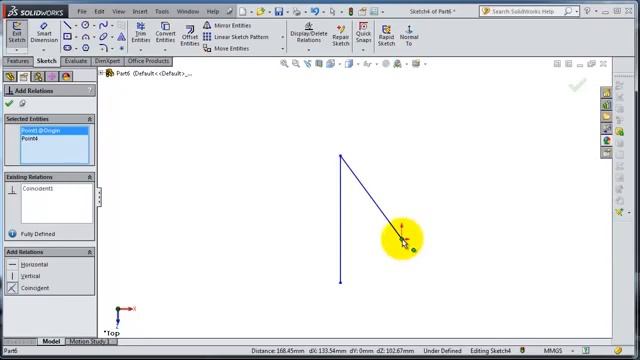
Task: Select Point4 in Selected Entities list
Action: (x=54, y=138)
